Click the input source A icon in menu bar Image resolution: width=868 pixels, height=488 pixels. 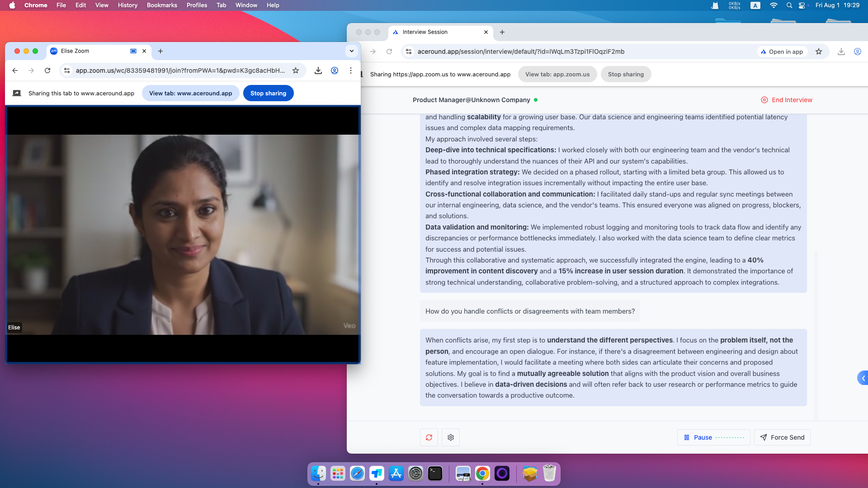pos(755,5)
